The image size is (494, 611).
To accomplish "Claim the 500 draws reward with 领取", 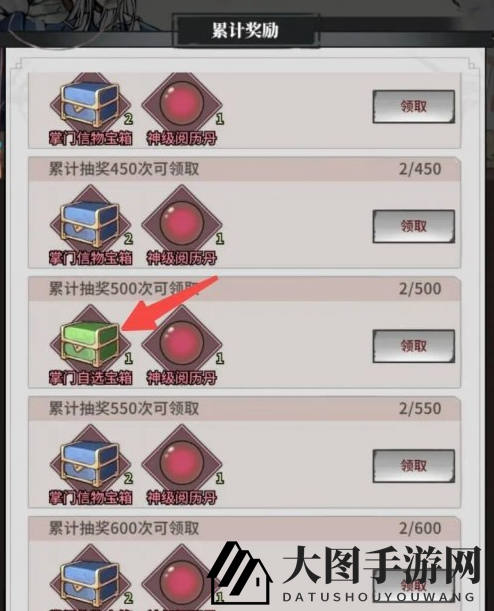I will tap(414, 346).
